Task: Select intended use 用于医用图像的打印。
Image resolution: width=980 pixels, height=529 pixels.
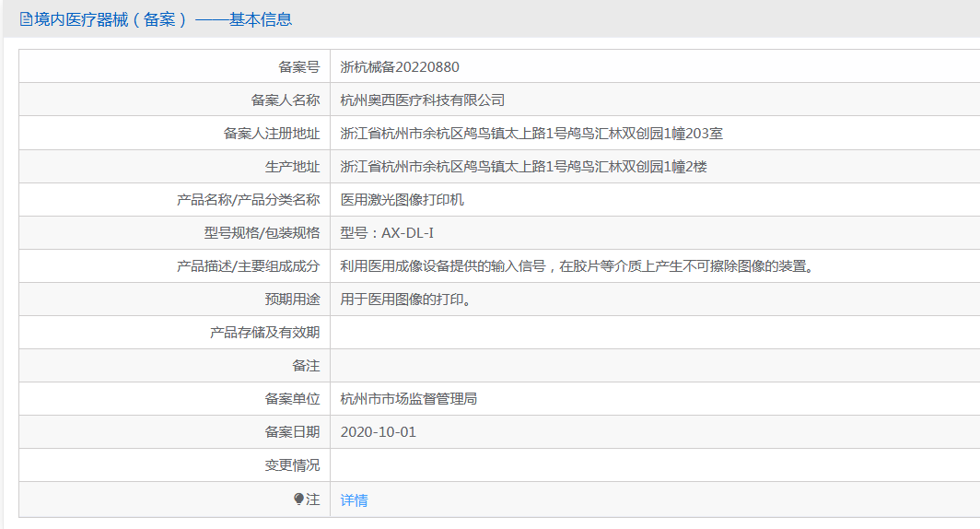Action: [405, 299]
